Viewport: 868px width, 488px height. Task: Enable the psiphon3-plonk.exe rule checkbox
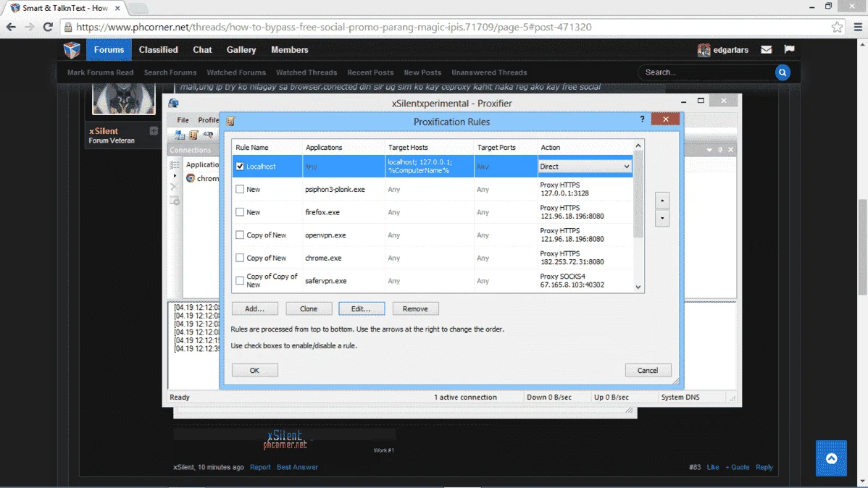(240, 189)
